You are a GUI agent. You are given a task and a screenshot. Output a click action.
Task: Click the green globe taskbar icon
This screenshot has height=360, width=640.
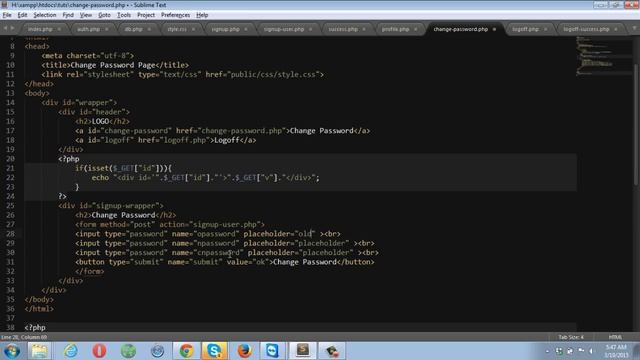(x=128, y=351)
